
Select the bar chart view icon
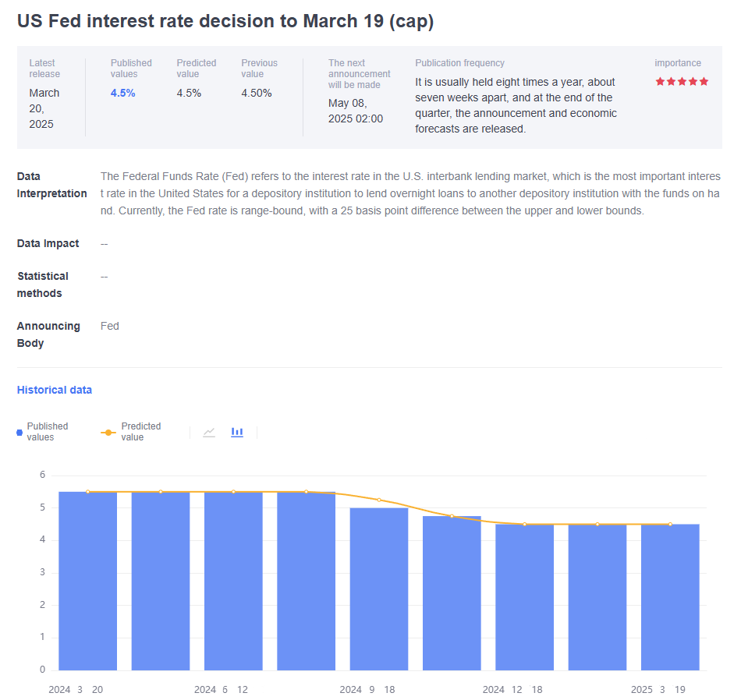237,432
